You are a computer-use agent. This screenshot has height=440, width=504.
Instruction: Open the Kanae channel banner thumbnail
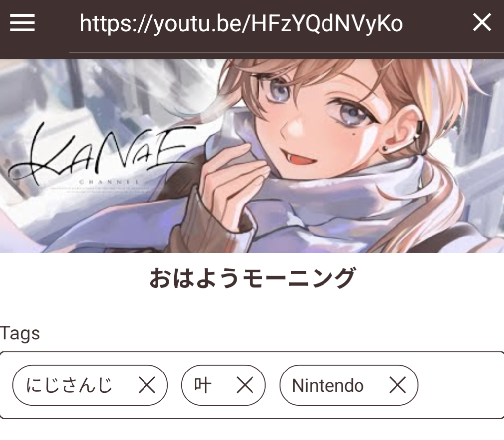[x=252, y=156]
